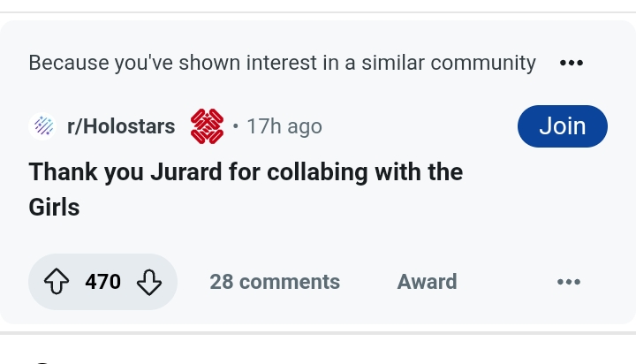Click the word 'Girls' in post title

(54, 208)
